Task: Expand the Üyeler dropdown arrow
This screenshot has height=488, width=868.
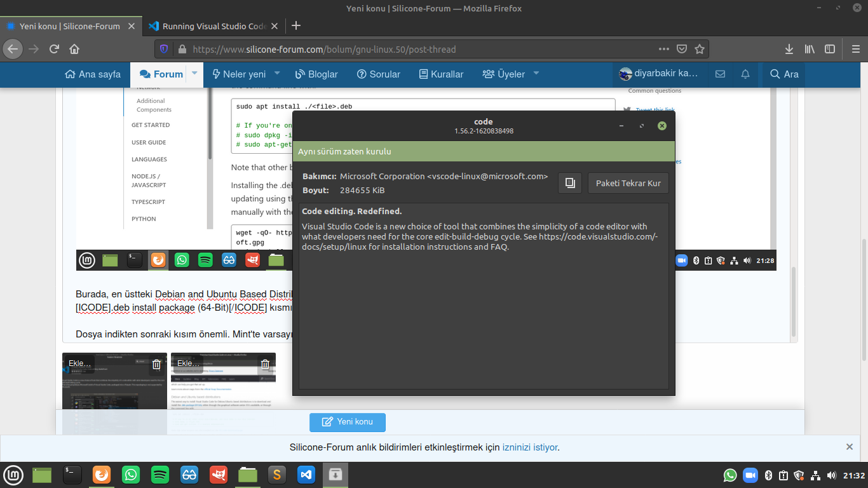Action: (x=536, y=74)
